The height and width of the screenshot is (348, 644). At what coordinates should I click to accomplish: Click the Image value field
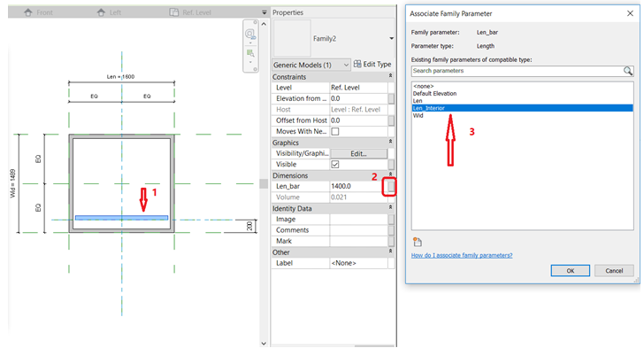point(358,220)
